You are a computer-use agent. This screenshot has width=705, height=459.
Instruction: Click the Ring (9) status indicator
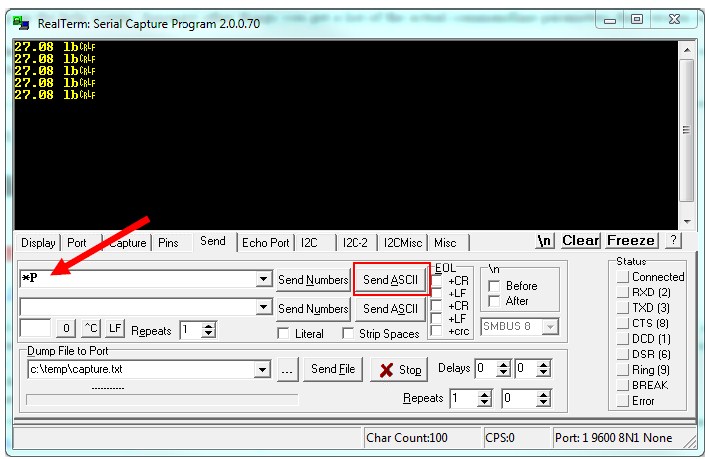pyautogui.click(x=622, y=370)
